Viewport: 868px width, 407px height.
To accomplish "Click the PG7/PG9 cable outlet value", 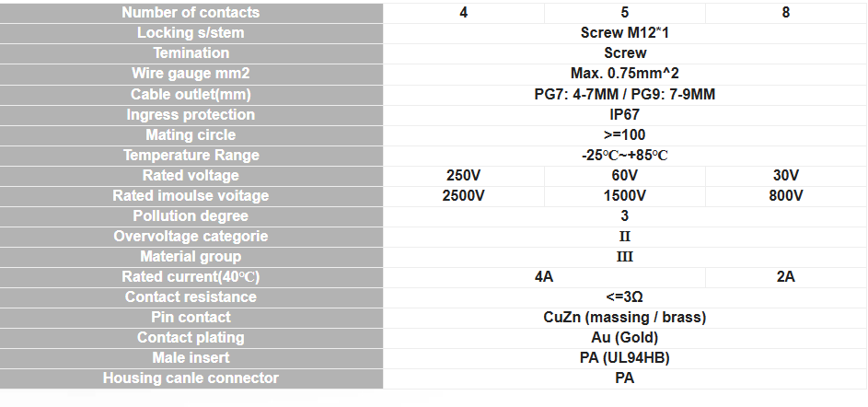I will (x=624, y=95).
